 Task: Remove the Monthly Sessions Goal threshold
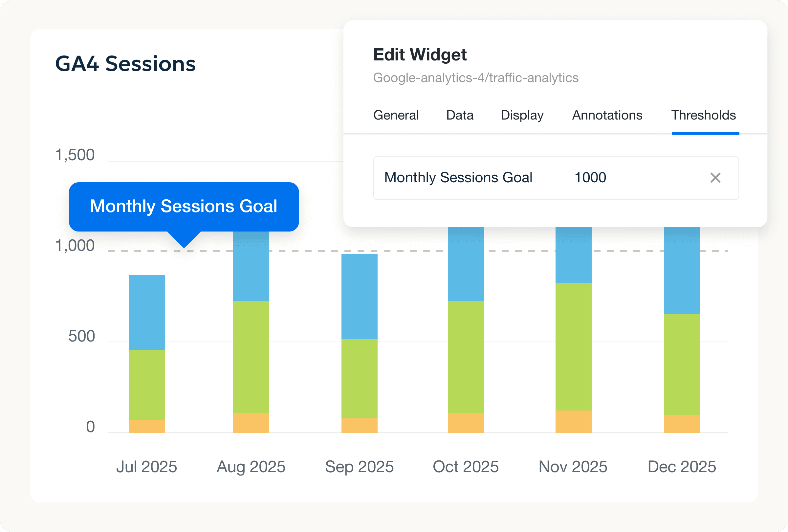pyautogui.click(x=715, y=178)
